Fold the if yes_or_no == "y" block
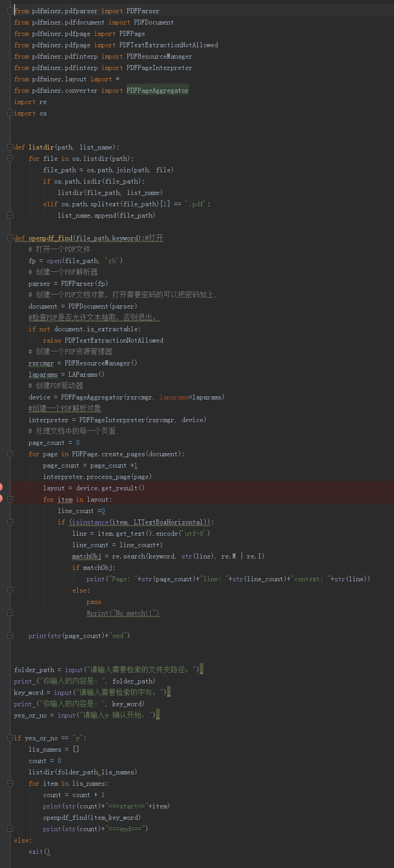The width and height of the screenshot is (394, 868). click(10, 738)
